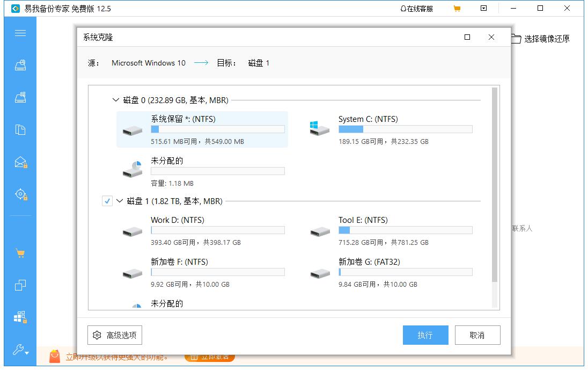
Task: Open the hamburger menu in the sidebar
Action: pos(20,33)
